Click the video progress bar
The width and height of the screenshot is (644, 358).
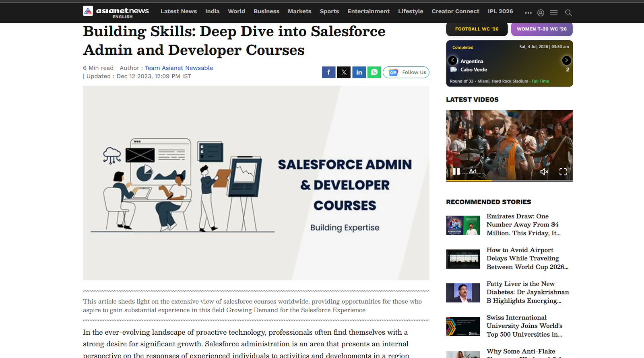pyautogui.click(x=509, y=181)
